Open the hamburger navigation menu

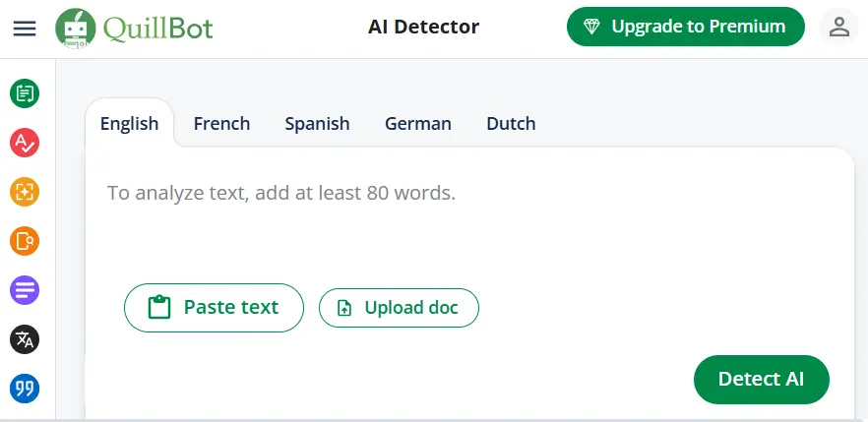(x=25, y=29)
